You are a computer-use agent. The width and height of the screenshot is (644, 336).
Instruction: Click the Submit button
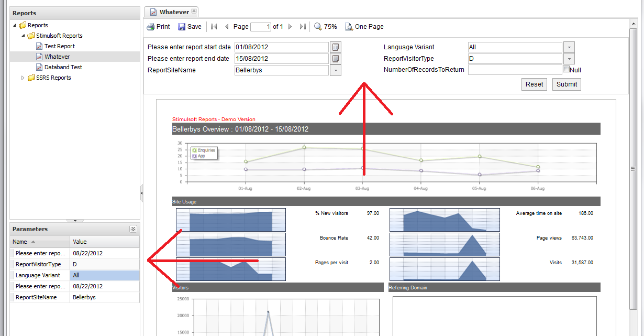tap(567, 84)
